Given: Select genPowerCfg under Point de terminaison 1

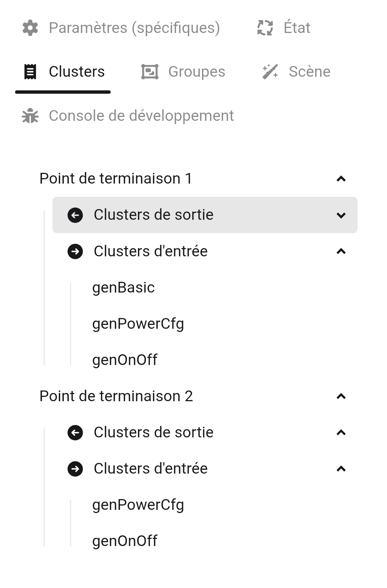Looking at the screenshot, I should tap(138, 324).
